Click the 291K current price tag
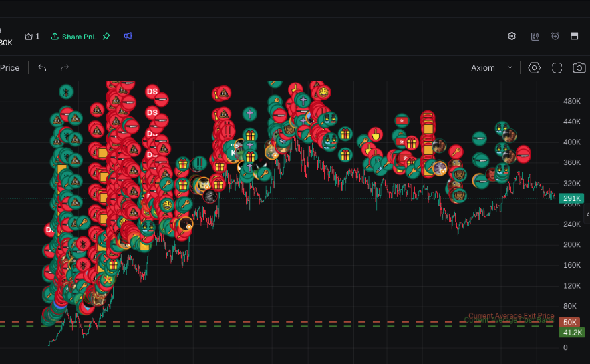This screenshot has height=364, width=590. [x=571, y=198]
